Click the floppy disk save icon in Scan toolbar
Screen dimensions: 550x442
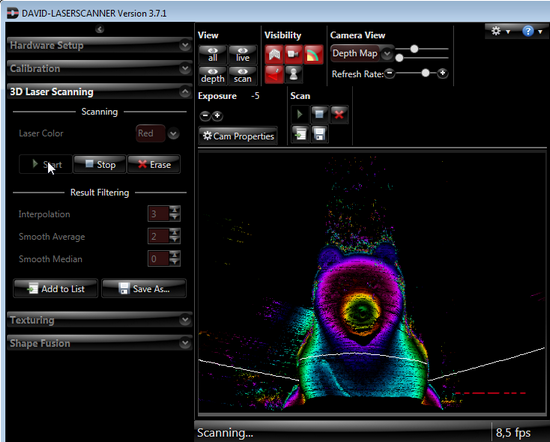click(x=319, y=134)
